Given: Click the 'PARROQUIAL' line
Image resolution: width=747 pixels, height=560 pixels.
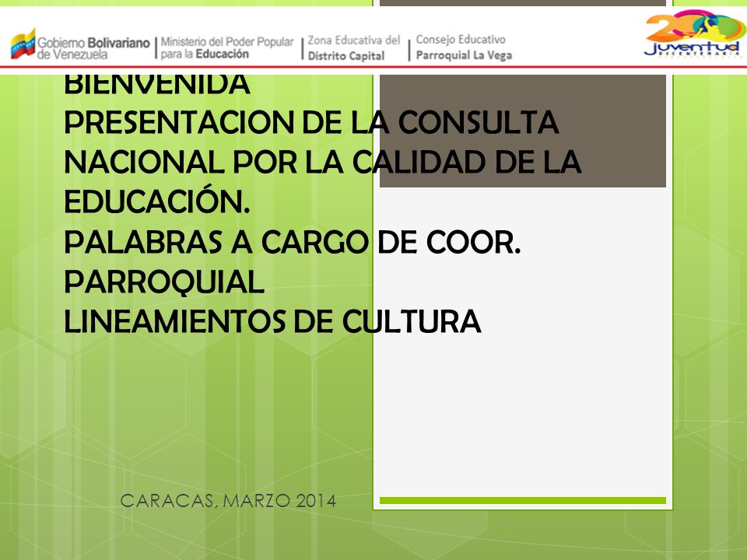Looking at the screenshot, I should point(164,282).
